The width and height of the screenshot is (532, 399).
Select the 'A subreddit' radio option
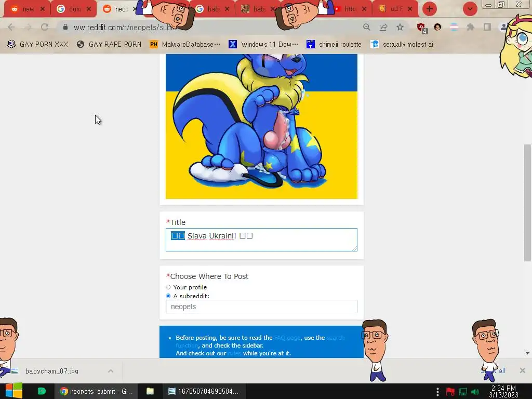(x=168, y=296)
